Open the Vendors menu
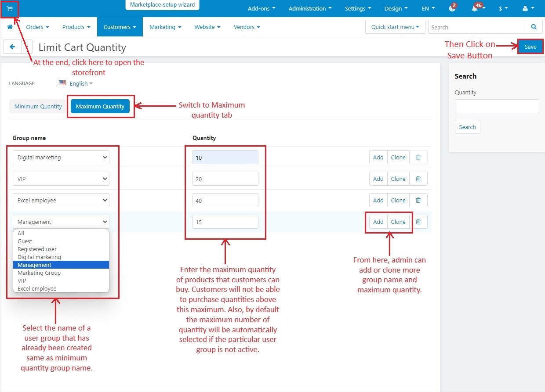The height and width of the screenshot is (392, 545). point(247,27)
